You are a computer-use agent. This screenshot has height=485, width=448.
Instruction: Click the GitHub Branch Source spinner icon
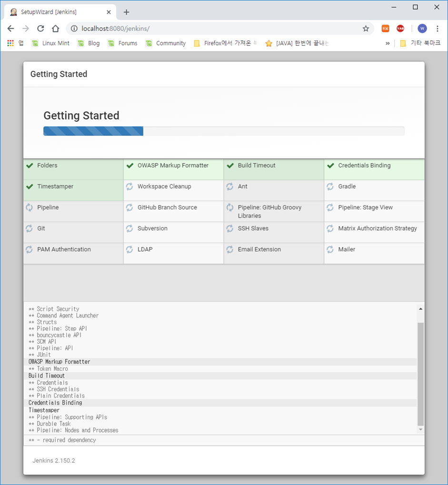129,208
